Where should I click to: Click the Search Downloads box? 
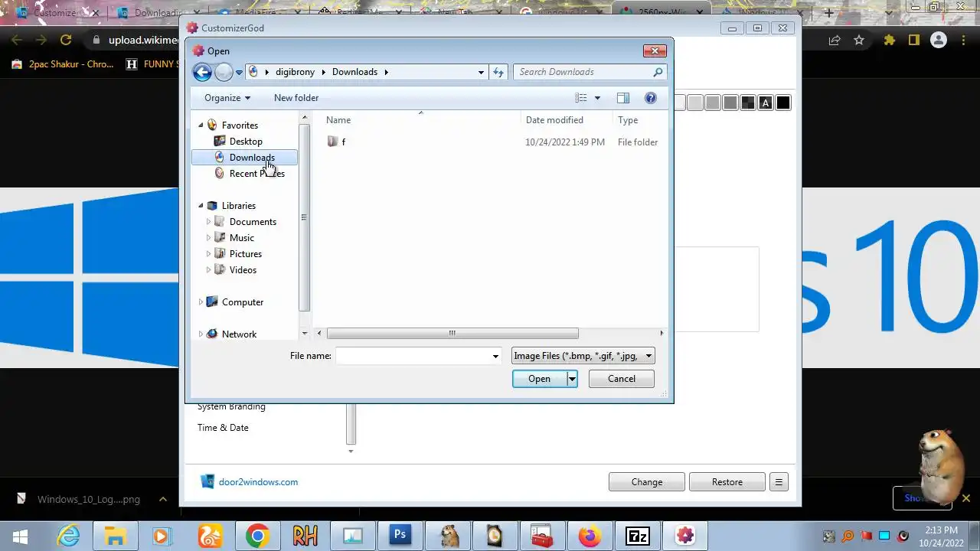[x=582, y=72]
